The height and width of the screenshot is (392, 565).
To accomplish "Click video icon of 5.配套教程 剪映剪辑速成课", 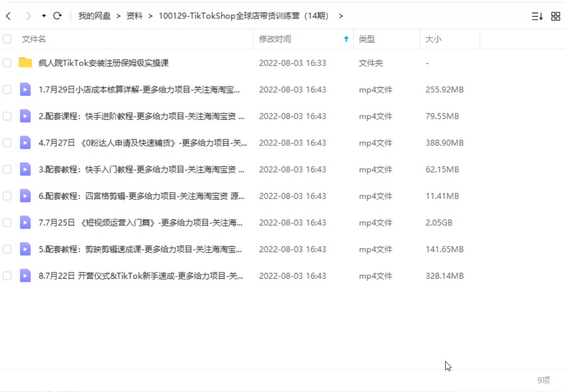I will tap(25, 249).
